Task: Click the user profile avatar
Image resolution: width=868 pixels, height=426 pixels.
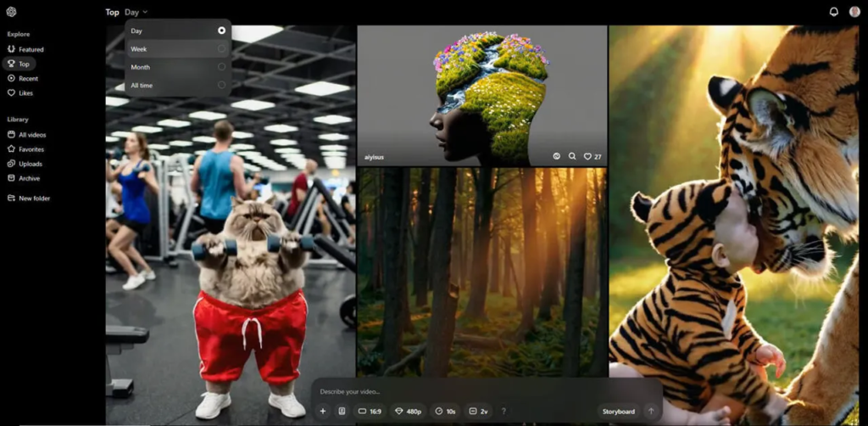Action: coord(854,12)
